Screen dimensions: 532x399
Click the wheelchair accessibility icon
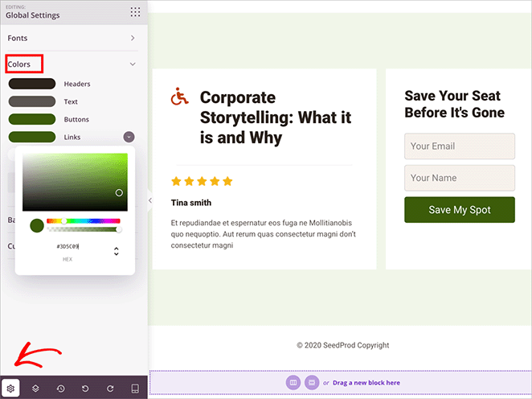(180, 97)
